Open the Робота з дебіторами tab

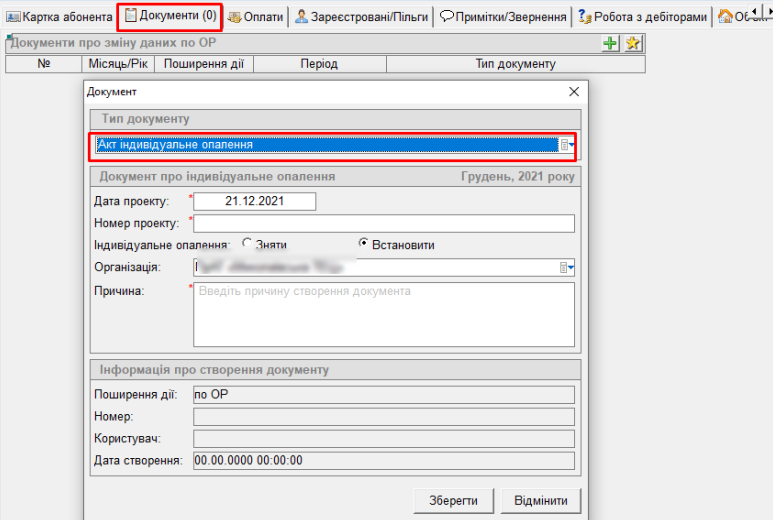642,17
